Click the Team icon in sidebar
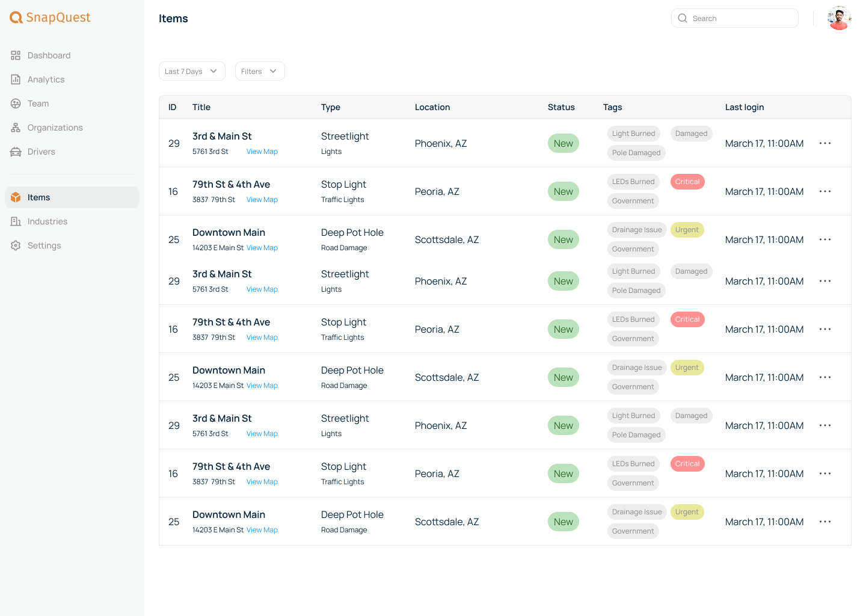Image resolution: width=866 pixels, height=616 pixels. pos(16,103)
